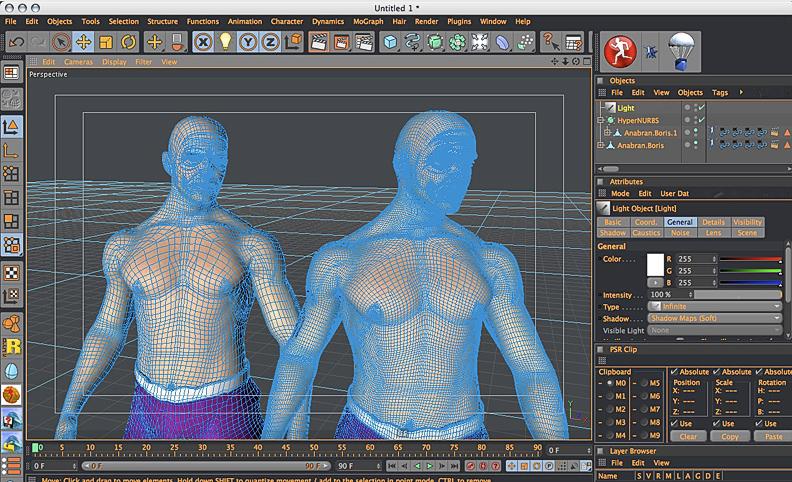Toggle HyperNURBS enable checkmark
Viewport: 792px width, 482px height.
[x=702, y=120]
